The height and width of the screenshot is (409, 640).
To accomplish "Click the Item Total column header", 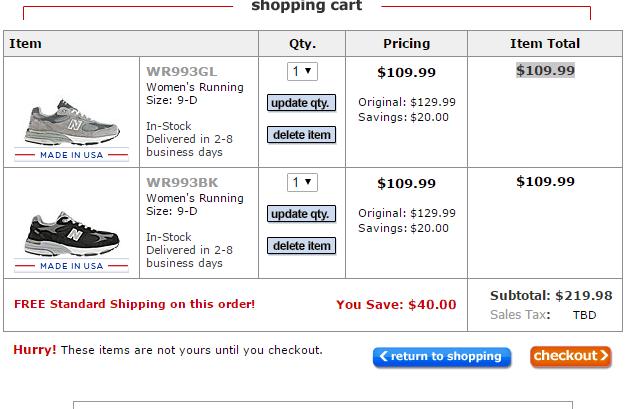I will click(545, 43).
